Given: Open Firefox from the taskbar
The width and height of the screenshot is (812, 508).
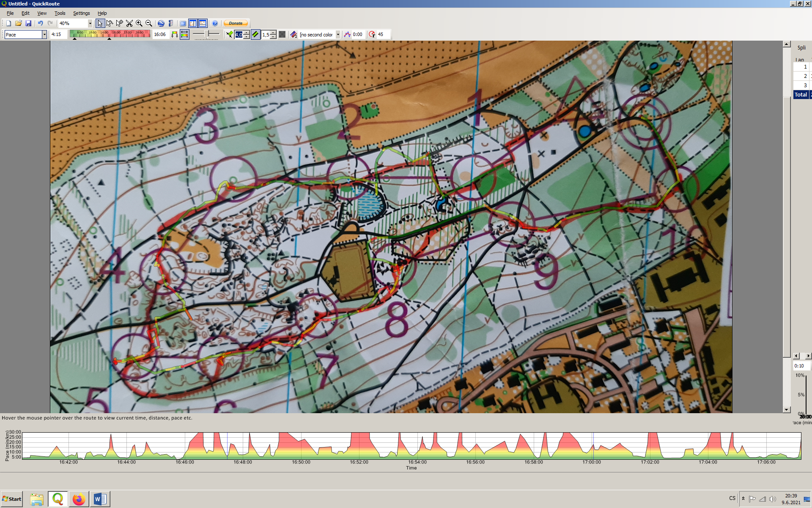Looking at the screenshot, I should pyautogui.click(x=79, y=499).
